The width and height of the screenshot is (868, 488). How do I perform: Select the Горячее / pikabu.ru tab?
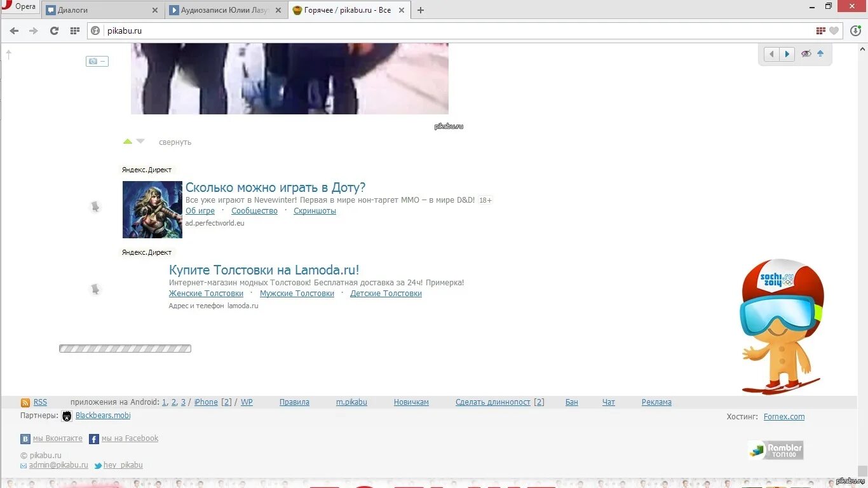(349, 10)
